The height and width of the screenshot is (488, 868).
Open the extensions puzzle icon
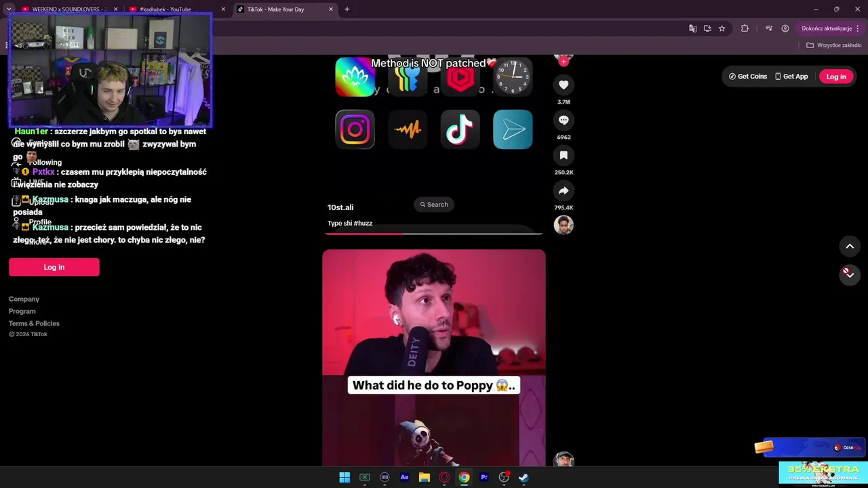pos(745,28)
